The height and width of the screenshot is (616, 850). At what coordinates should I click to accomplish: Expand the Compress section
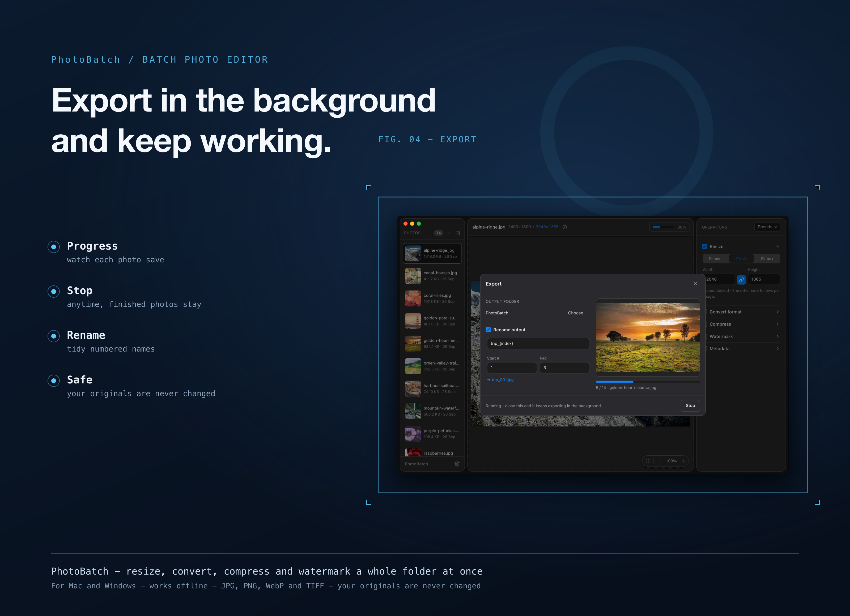[x=741, y=324]
